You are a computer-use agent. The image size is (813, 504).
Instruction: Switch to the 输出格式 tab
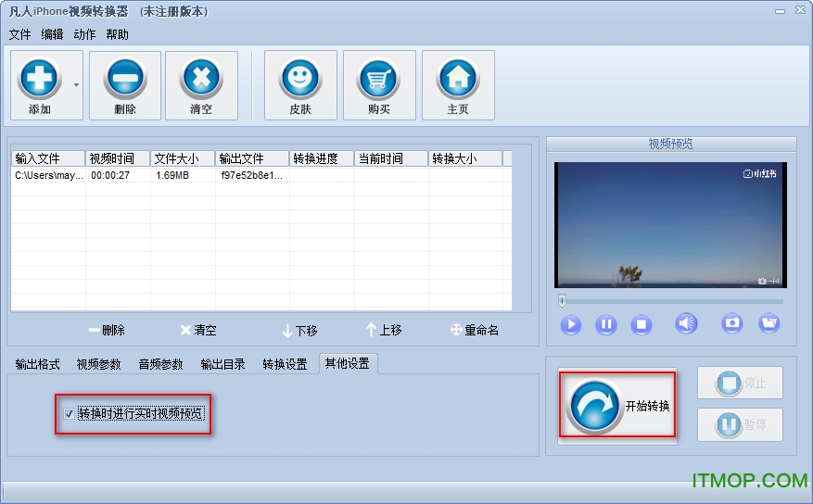click(37, 364)
